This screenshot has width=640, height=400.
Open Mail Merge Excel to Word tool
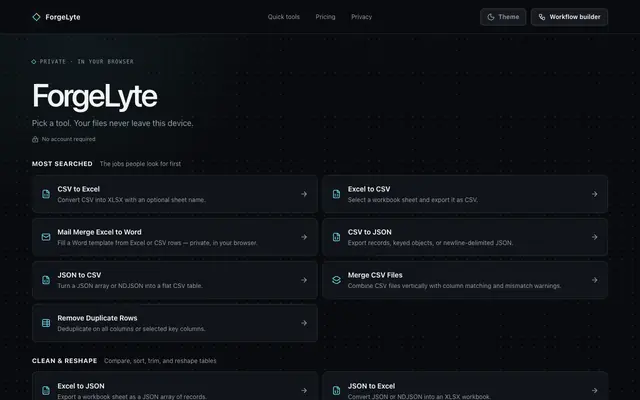click(x=175, y=237)
